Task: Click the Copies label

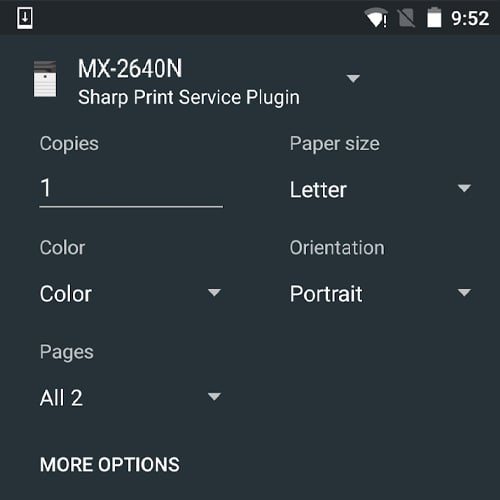Action: pyautogui.click(x=69, y=144)
